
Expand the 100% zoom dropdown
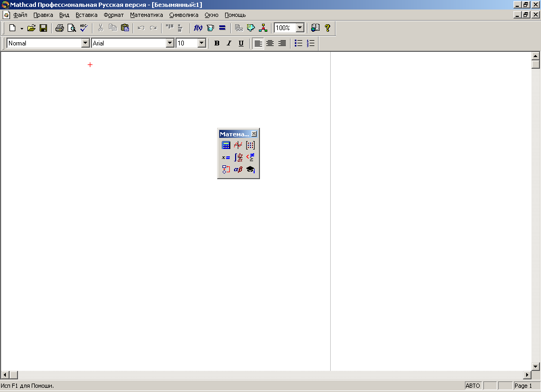click(x=300, y=28)
